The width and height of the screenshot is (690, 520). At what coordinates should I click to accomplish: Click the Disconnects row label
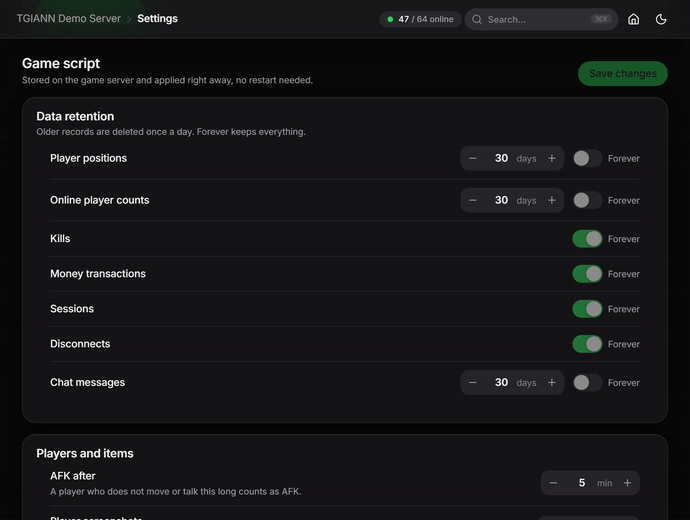[x=80, y=344]
